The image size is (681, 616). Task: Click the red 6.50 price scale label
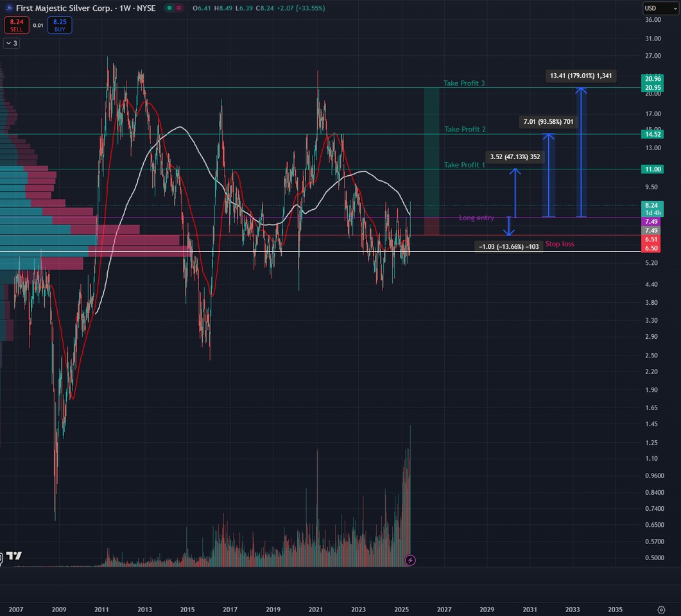point(651,248)
